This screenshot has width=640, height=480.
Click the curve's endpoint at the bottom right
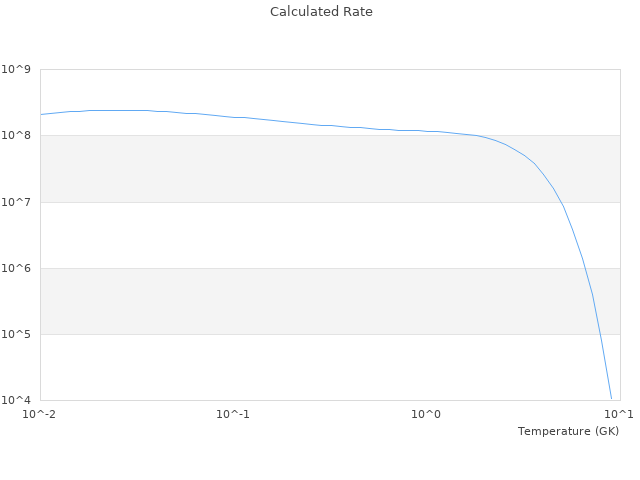[x=611, y=398]
